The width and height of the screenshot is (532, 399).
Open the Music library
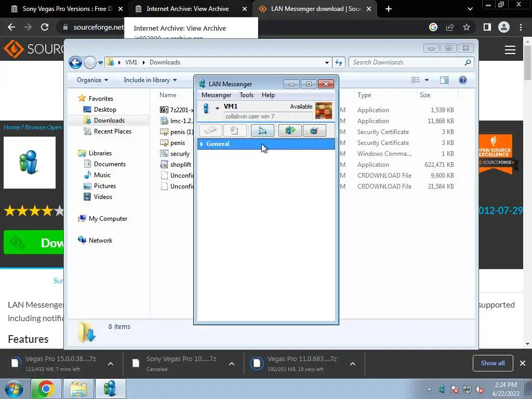[102, 175]
